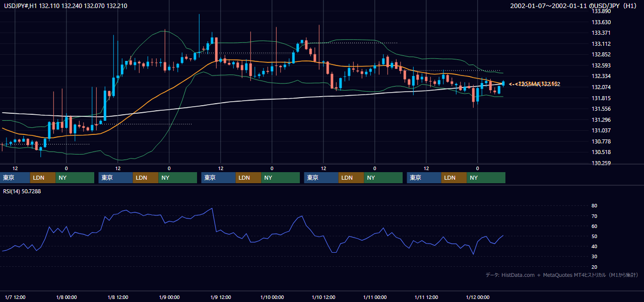644x302 pixels.
Task: Click the 133.630 price axis label
Action: coord(601,22)
